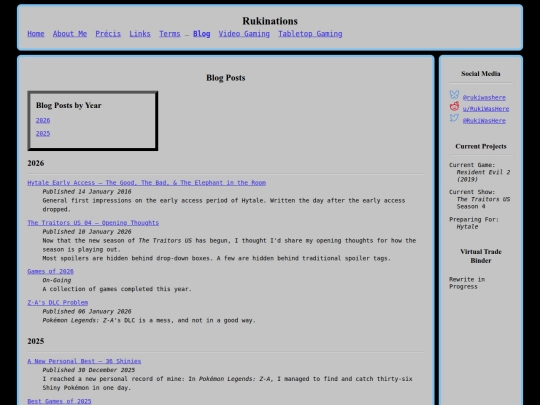This screenshot has height=405, width=540.
Task: Visit the u/RukiWasHere Reddit link
Action: tap(486, 109)
